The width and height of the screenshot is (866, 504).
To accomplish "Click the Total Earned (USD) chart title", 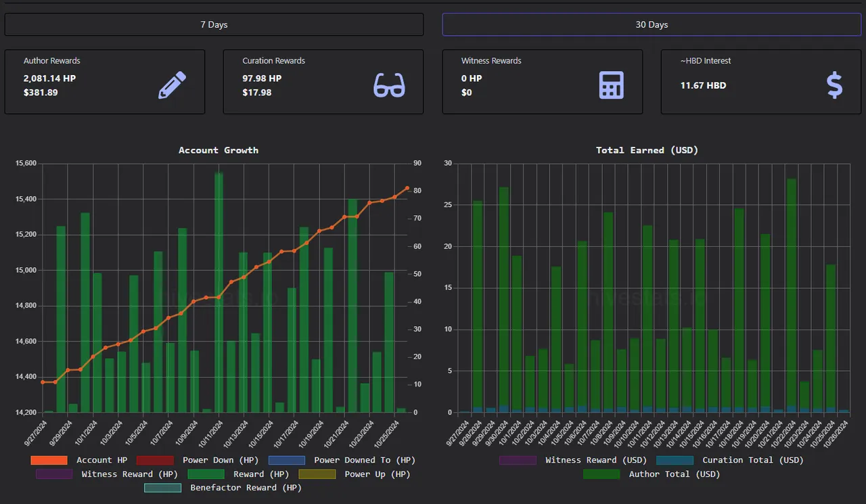I will click(647, 150).
